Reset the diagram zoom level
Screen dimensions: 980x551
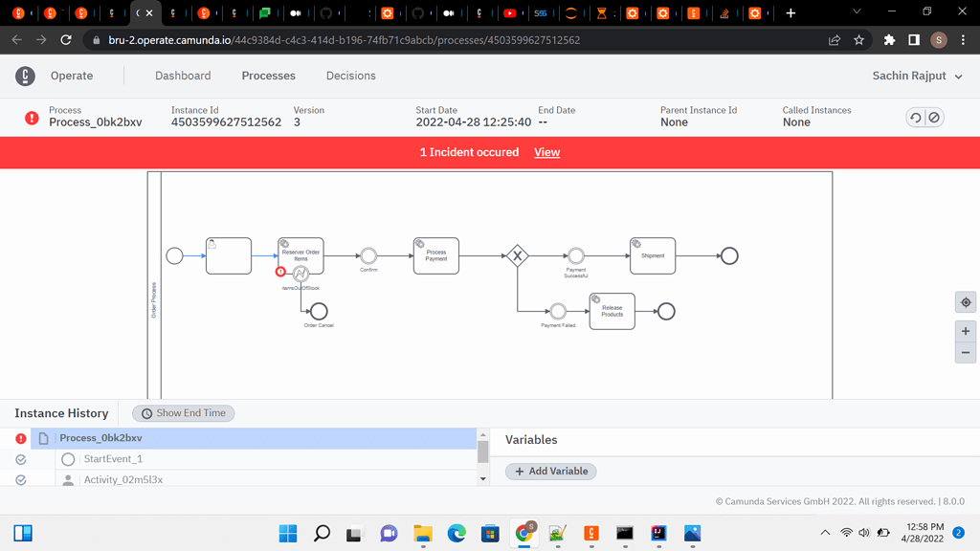pos(965,301)
